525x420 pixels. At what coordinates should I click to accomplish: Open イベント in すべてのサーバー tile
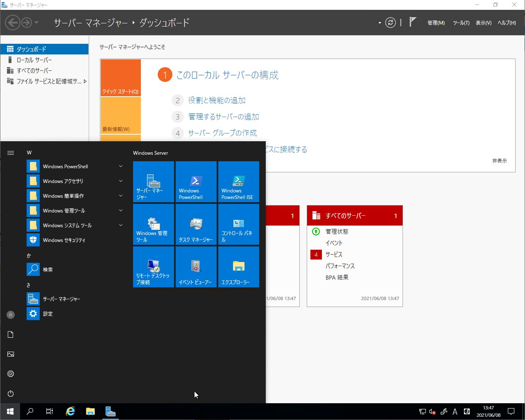pyautogui.click(x=334, y=243)
